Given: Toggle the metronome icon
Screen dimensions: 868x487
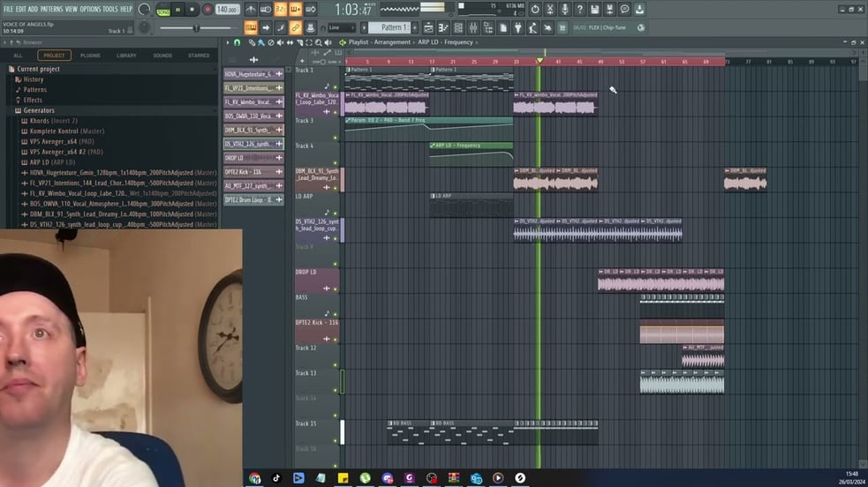Looking at the screenshot, I should click(x=251, y=10).
